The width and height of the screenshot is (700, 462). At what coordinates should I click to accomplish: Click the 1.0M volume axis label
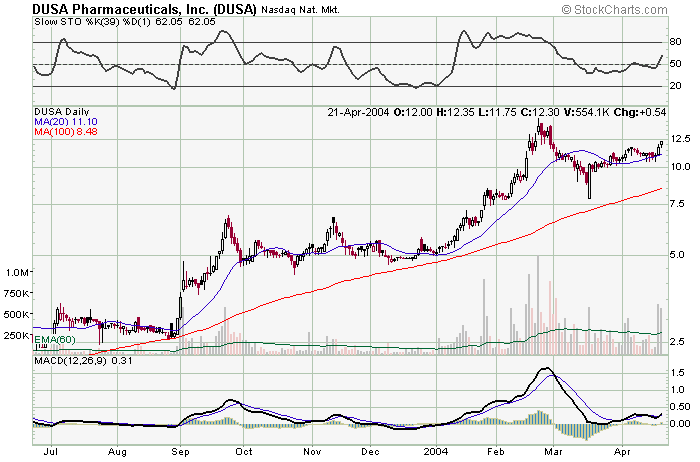17,272
